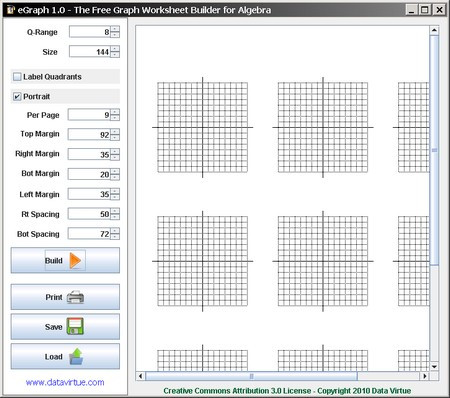The width and height of the screenshot is (450, 398).
Task: Click the eGraph app icon in title bar
Action: [x=10, y=10]
